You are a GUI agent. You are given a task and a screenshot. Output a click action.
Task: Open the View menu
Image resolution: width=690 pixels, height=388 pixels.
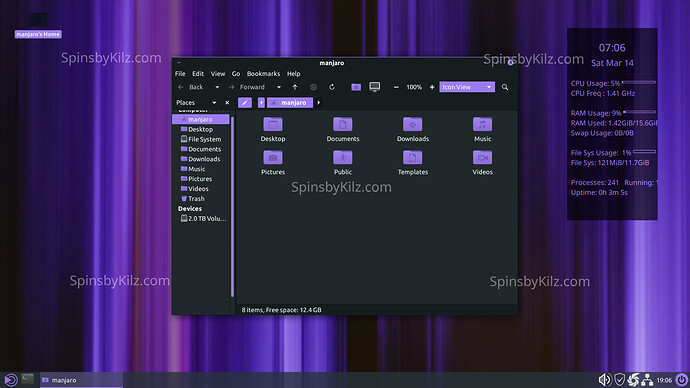[217, 73]
